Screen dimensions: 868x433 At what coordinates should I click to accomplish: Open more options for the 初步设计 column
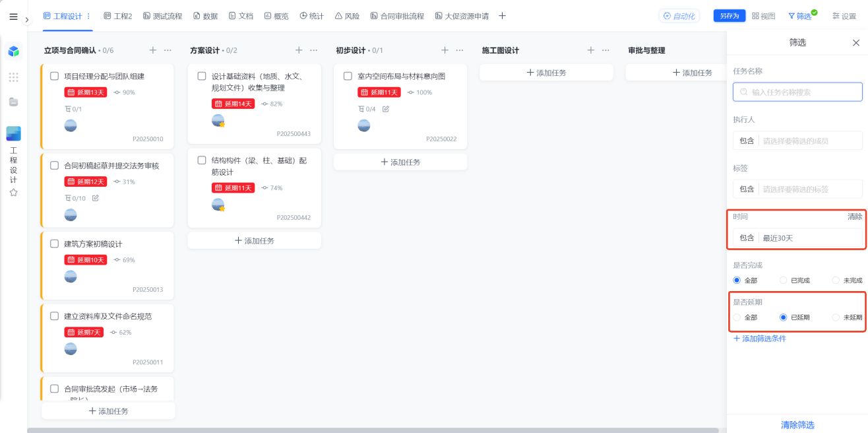click(x=460, y=50)
